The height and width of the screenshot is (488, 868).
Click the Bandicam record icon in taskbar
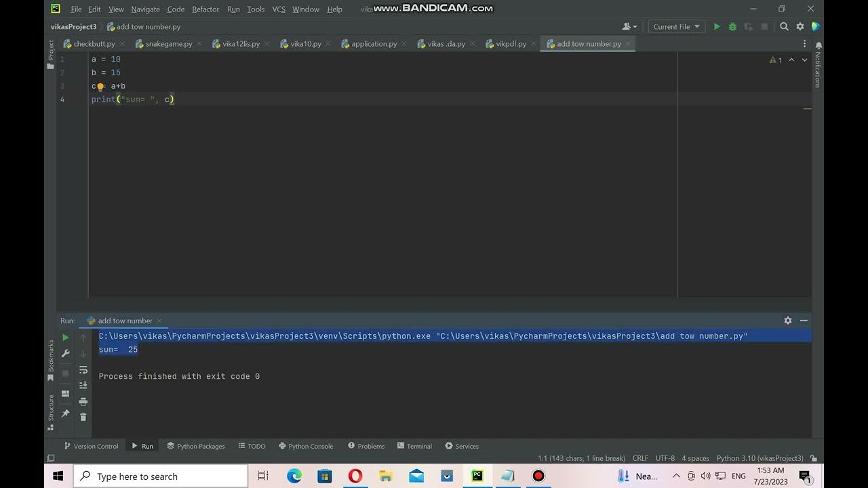click(x=538, y=476)
